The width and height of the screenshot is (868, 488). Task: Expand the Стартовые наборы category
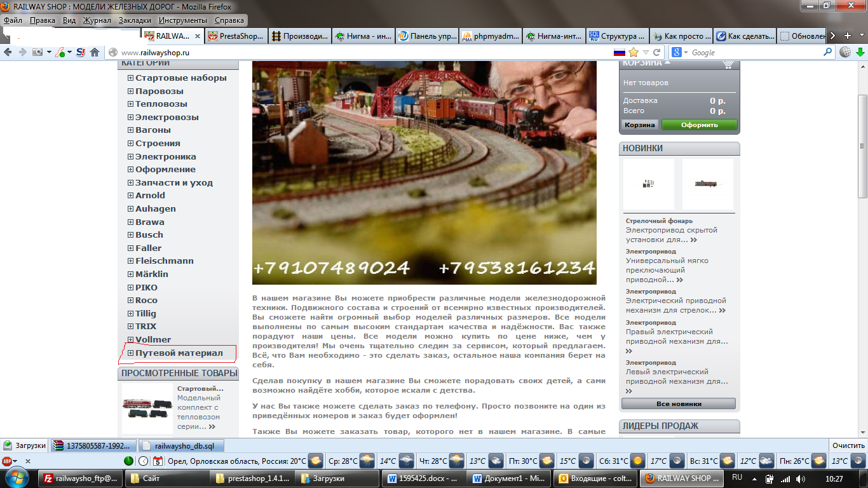tap(130, 78)
